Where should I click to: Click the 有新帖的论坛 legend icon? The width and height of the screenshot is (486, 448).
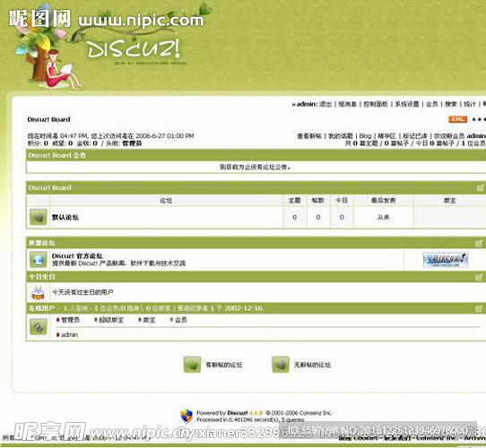[192, 365]
